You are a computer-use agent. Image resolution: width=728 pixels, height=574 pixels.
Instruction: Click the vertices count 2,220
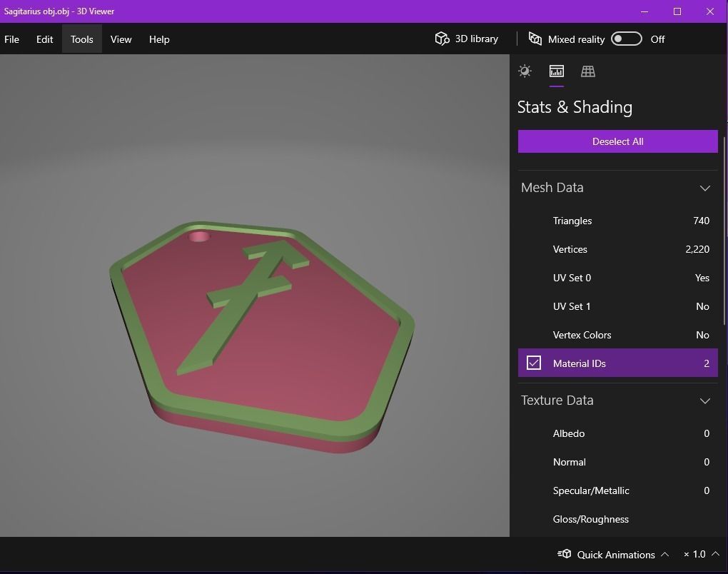click(x=697, y=249)
